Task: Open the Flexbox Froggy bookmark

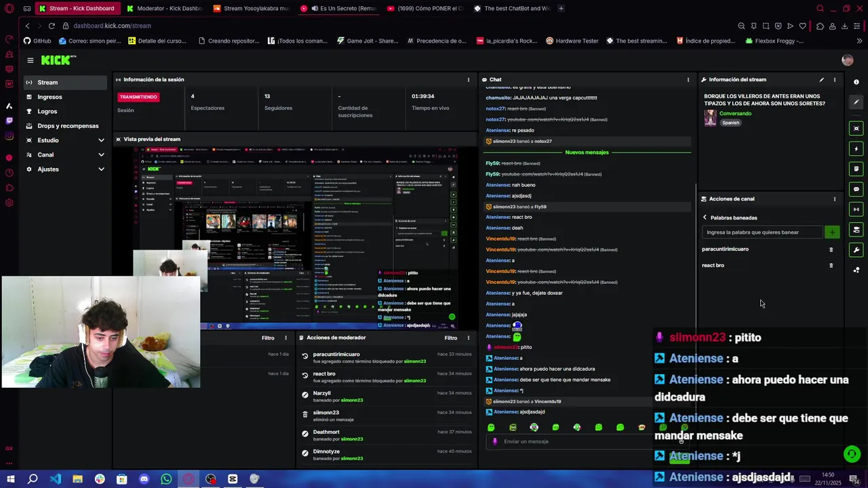Action: tap(774, 41)
